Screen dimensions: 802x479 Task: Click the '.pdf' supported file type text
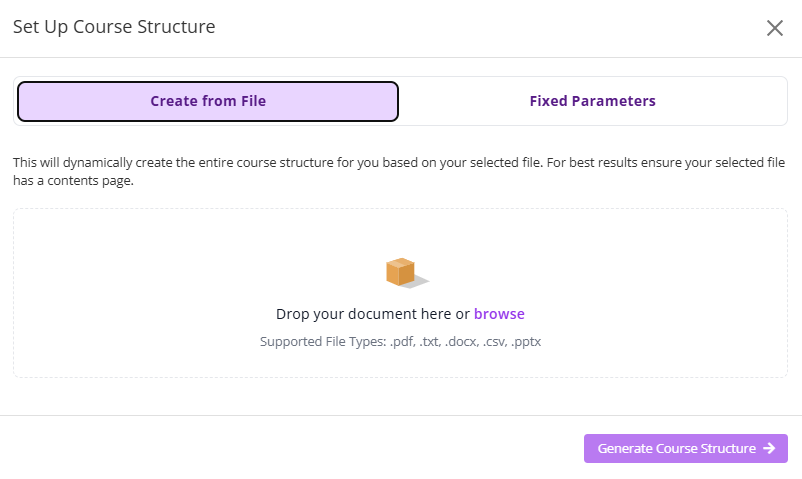tap(402, 342)
